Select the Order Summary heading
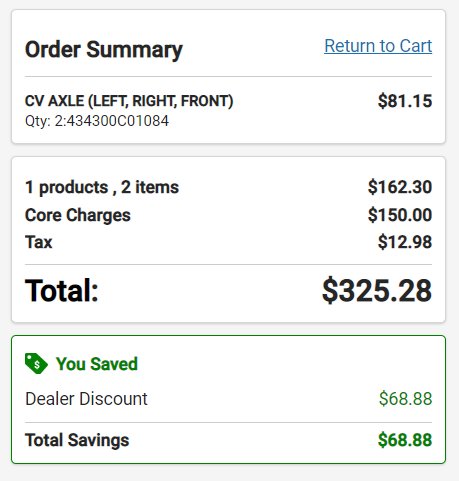The image size is (459, 481). 104,50
